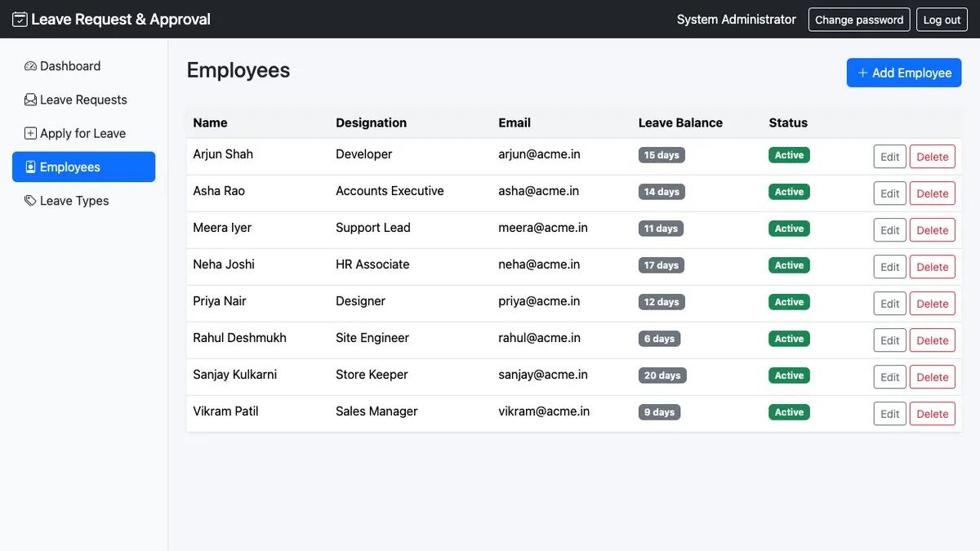Screen dimensions: 980x551
Task: Click the 9 days balance badge
Action: pos(659,412)
